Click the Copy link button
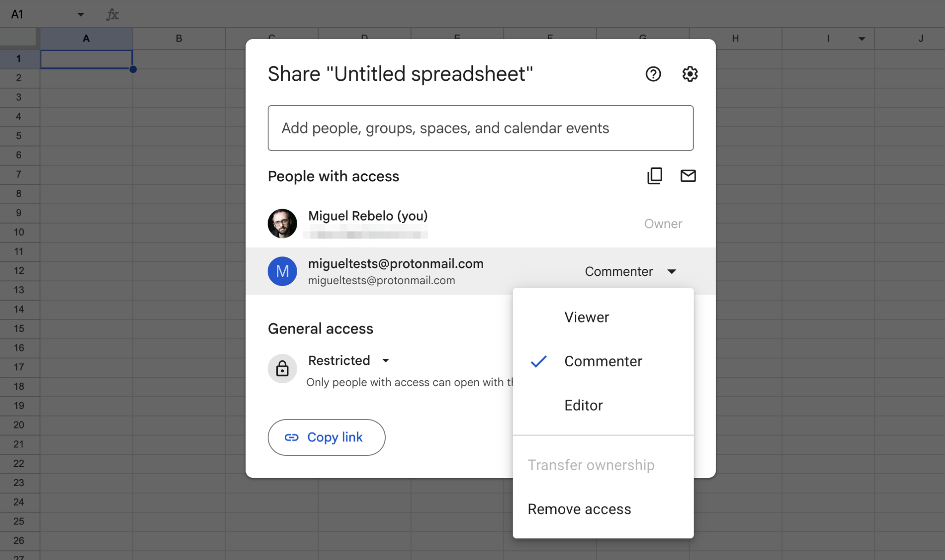 (326, 437)
